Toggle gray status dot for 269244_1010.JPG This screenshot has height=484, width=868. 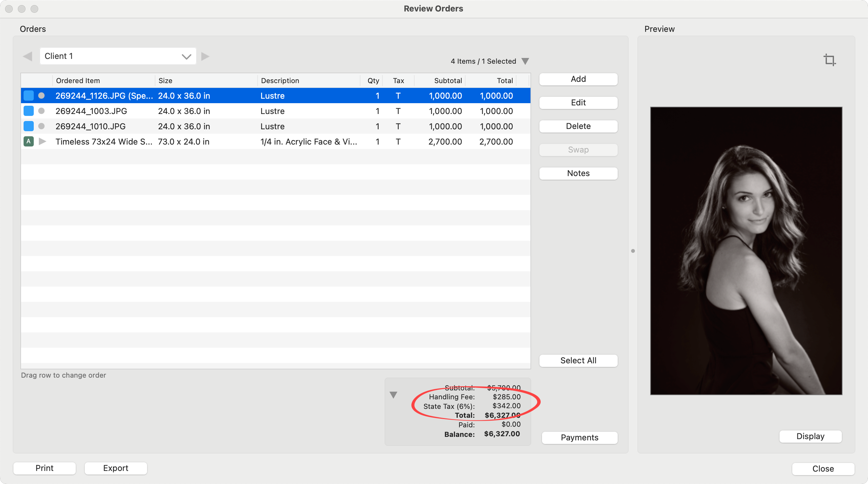[x=41, y=126]
